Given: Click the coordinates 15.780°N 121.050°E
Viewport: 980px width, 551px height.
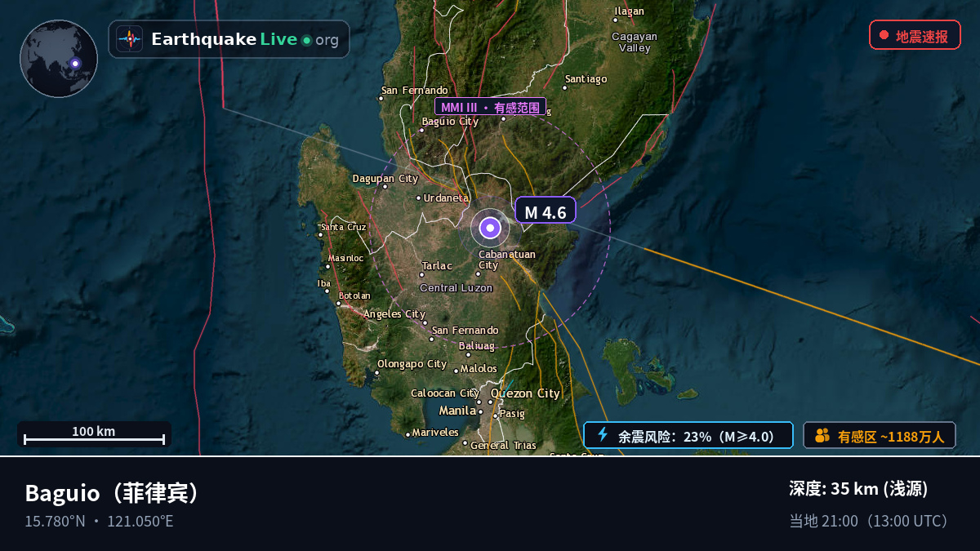Looking at the screenshot, I should pyautogui.click(x=99, y=521).
